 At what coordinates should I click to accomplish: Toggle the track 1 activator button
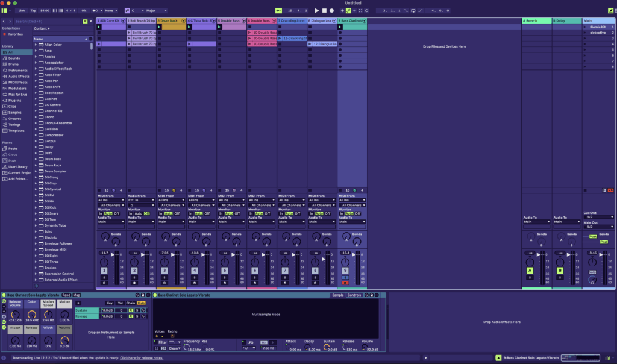pyautogui.click(x=104, y=271)
